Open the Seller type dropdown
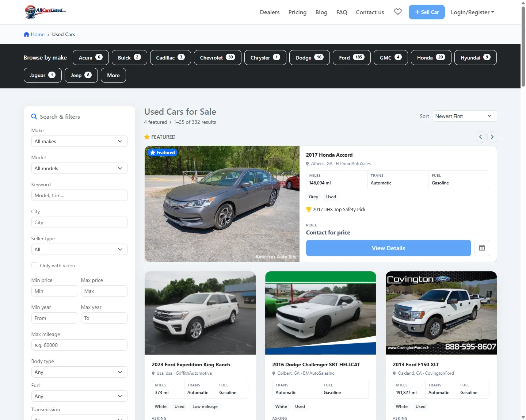The height and width of the screenshot is (420, 526). pos(80,249)
